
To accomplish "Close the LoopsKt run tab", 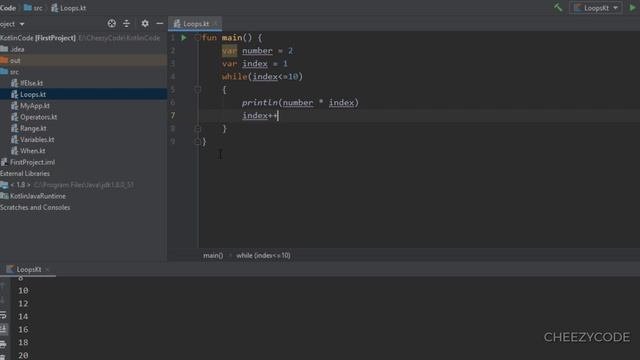I will [47, 270].
